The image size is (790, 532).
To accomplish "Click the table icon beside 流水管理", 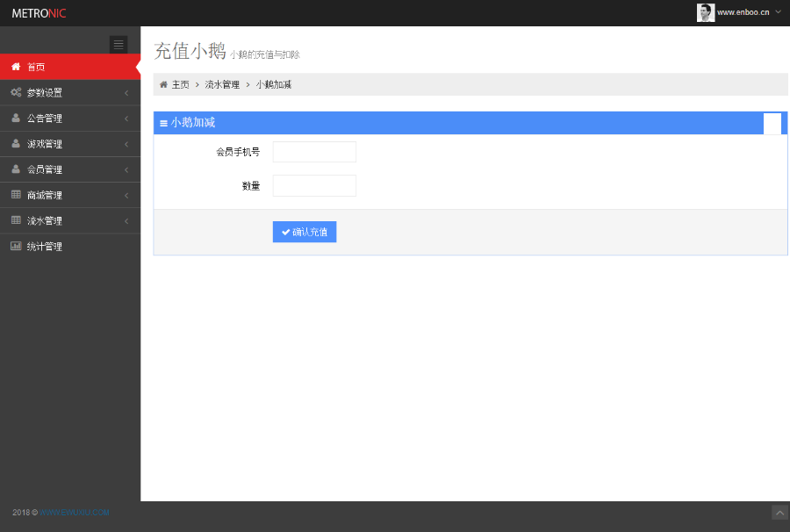I will point(16,220).
